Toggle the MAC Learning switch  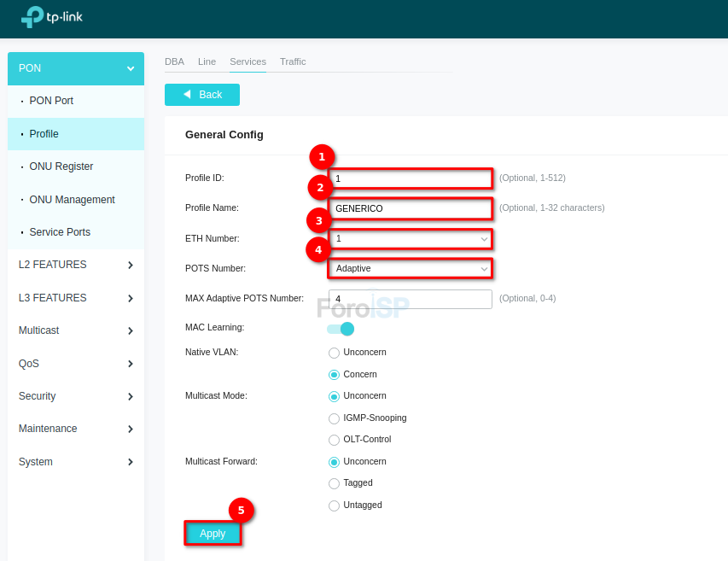pos(340,329)
